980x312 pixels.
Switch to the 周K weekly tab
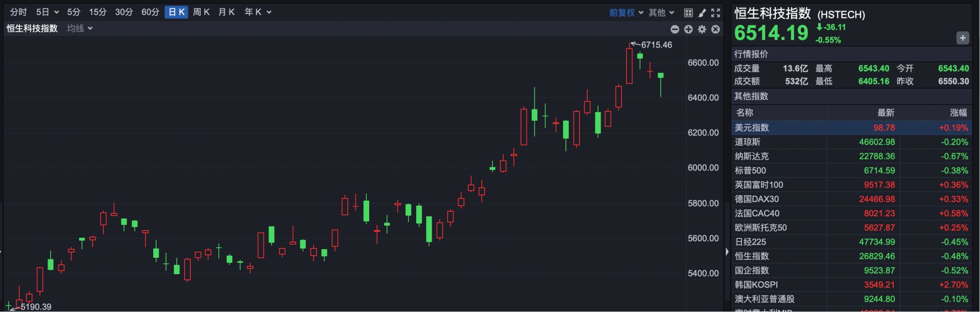pyautogui.click(x=201, y=12)
